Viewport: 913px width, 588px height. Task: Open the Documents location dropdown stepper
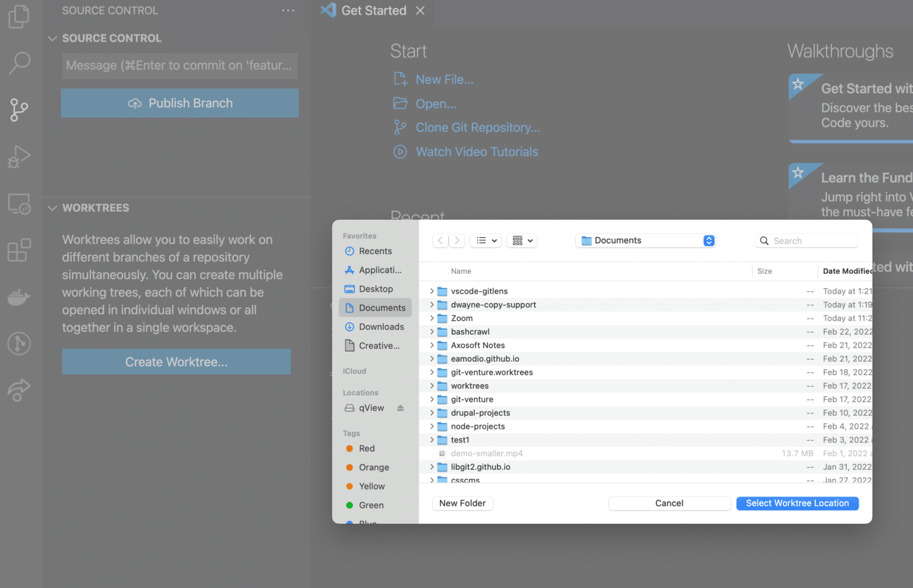(709, 241)
